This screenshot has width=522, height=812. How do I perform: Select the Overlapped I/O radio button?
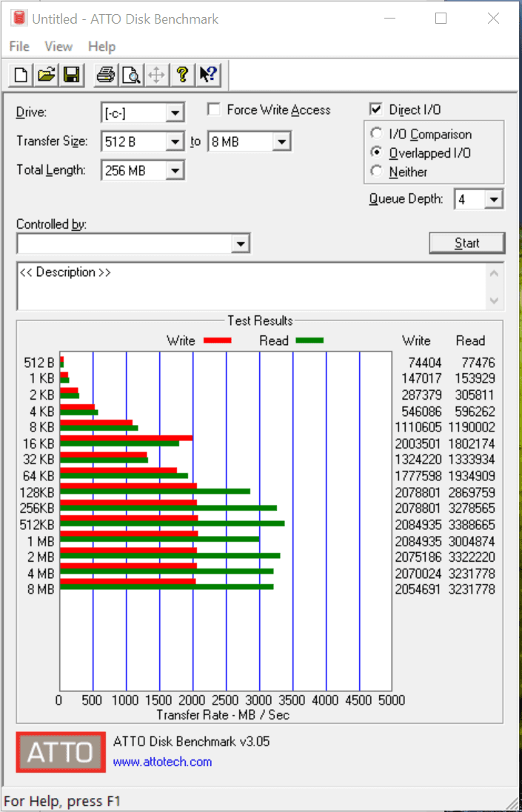pyautogui.click(x=376, y=152)
